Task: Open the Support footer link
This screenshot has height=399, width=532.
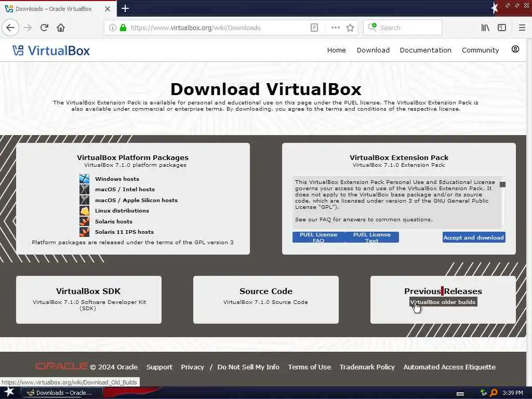Action: 159,367
